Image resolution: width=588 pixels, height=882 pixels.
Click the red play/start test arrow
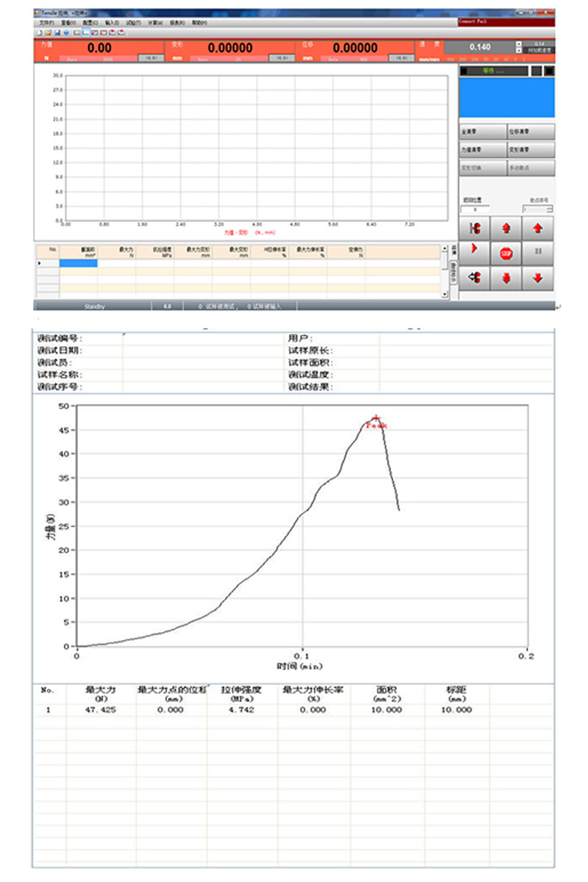pyautogui.click(x=475, y=250)
